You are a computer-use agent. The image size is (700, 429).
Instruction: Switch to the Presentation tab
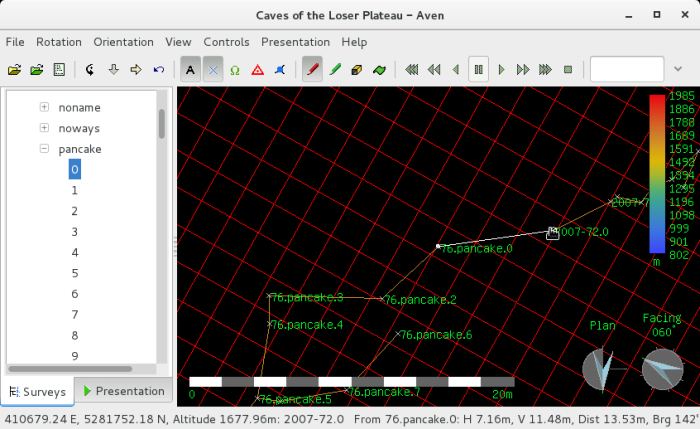[124, 391]
